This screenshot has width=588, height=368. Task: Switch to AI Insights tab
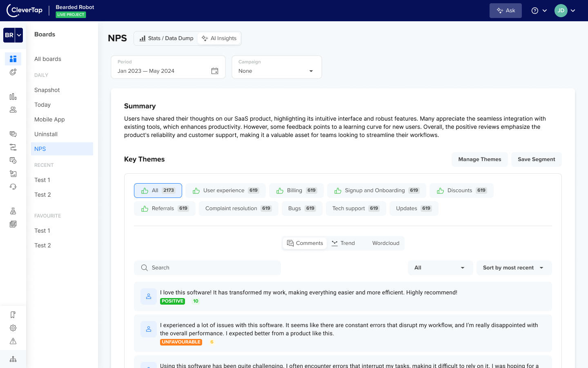tap(219, 38)
